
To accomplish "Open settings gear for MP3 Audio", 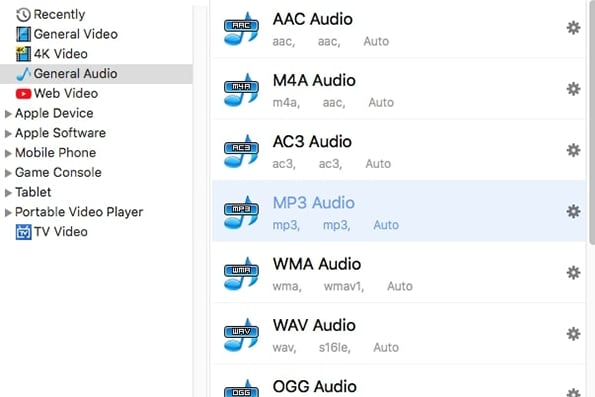I will pos(573,211).
